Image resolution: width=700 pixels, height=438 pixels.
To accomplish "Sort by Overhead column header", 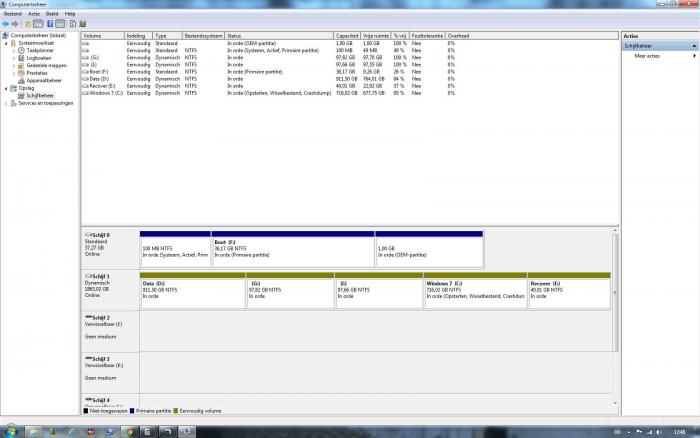I will point(458,36).
